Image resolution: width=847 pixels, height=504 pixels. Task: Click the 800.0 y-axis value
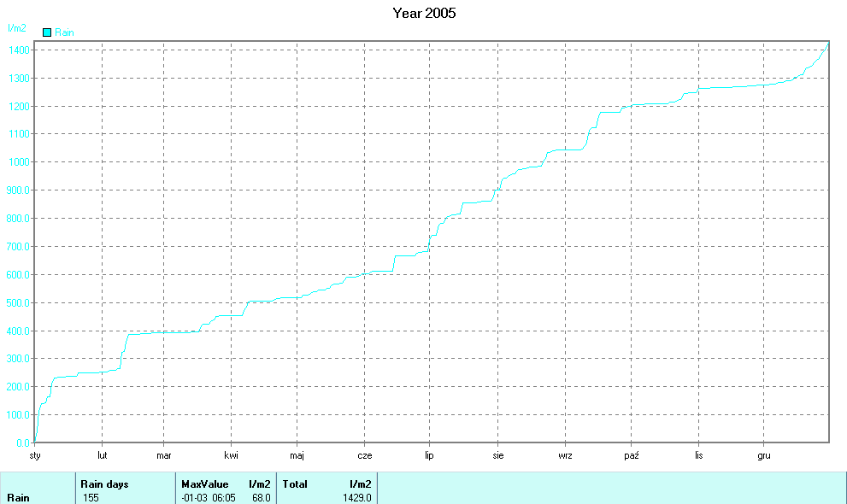click(x=18, y=219)
